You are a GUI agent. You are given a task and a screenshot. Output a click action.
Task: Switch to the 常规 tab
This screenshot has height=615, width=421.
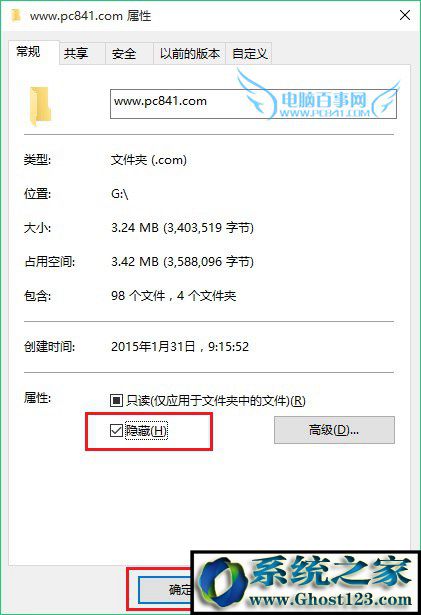point(28,51)
